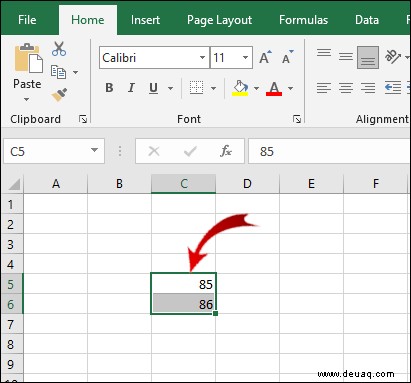Align text left

tap(324, 88)
